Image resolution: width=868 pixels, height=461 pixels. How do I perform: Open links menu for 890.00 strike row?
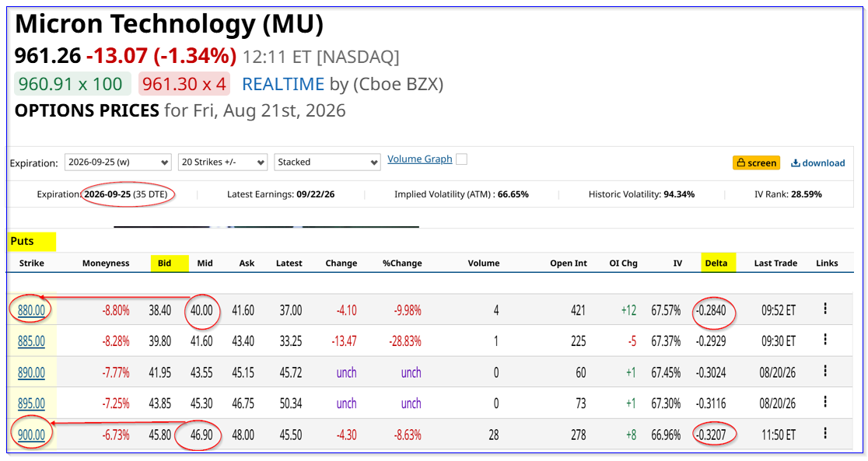(824, 371)
